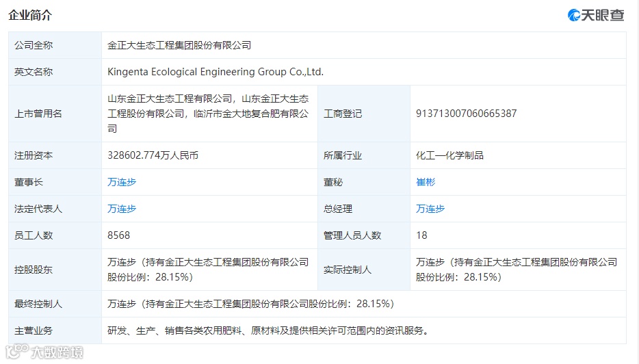Click the 注册资本 label cell
The height and width of the screenshot is (364, 639).
click(x=55, y=155)
